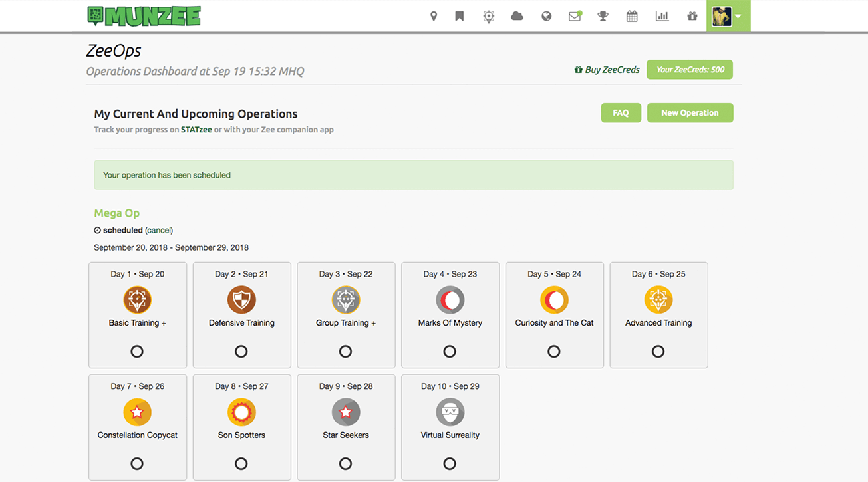
Task: Click the Mega Op title
Action: 117,213
